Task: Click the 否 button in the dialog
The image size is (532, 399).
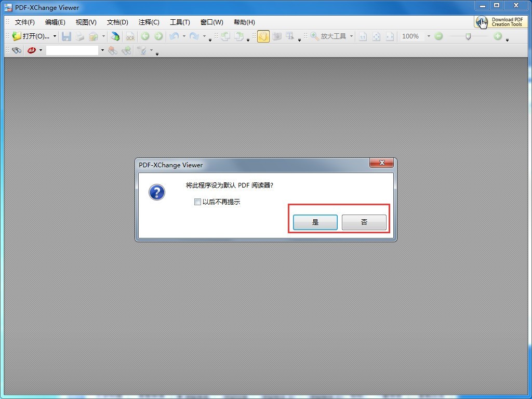Action: coord(364,222)
